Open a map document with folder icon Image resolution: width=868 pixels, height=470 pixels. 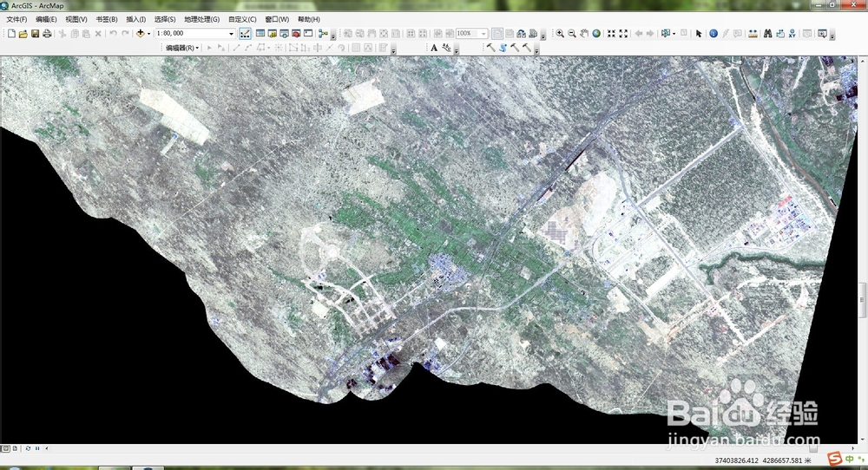click(23, 34)
